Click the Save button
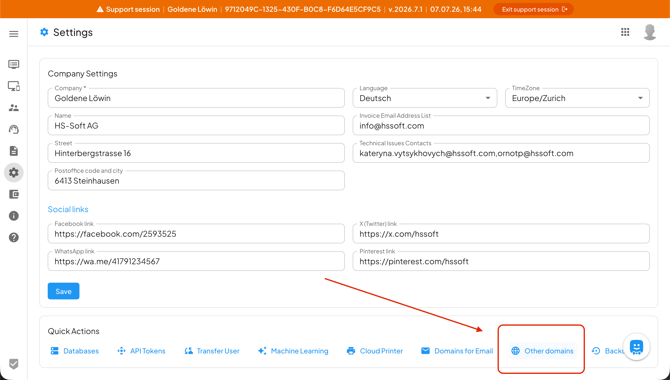 (x=63, y=291)
